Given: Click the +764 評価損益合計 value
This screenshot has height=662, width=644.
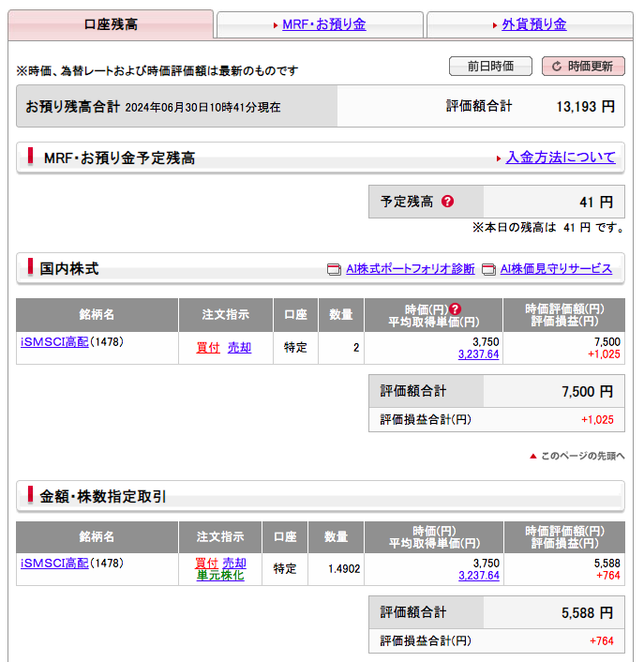Looking at the screenshot, I should tap(602, 640).
